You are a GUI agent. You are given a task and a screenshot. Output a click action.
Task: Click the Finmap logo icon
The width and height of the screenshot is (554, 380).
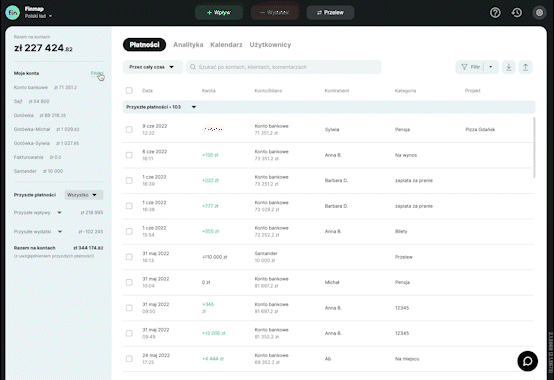point(12,13)
